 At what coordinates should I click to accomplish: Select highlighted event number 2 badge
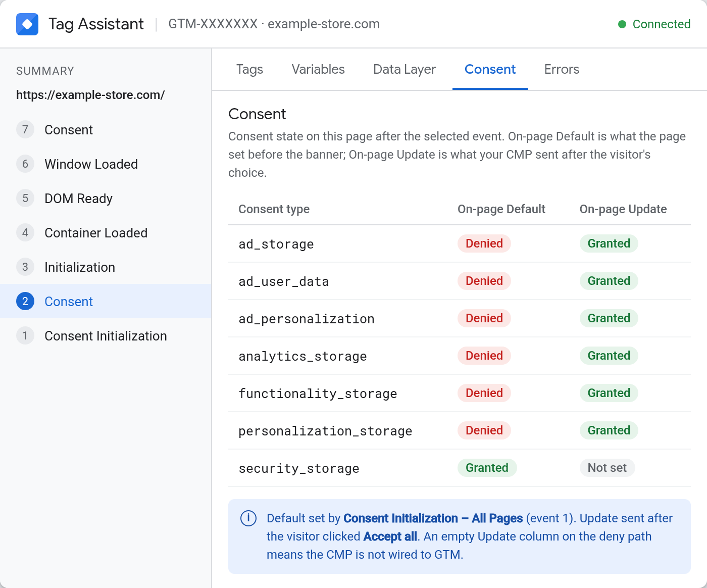[25, 301]
